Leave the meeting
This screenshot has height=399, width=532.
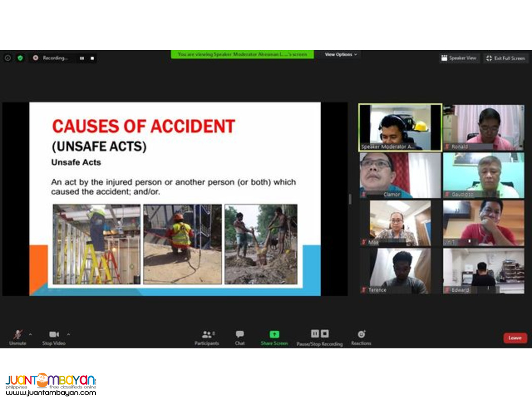pos(515,337)
